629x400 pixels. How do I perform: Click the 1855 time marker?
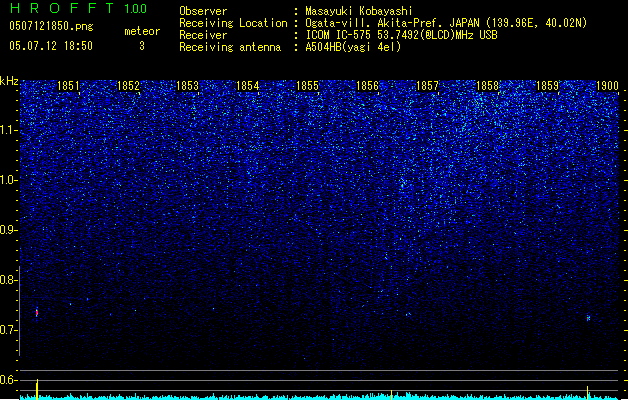click(x=307, y=86)
